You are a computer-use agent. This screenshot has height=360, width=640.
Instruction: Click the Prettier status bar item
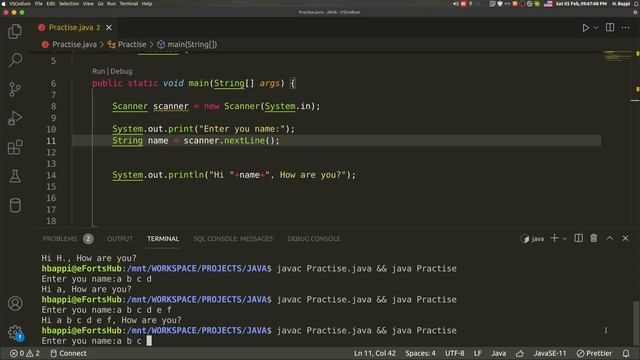point(594,353)
